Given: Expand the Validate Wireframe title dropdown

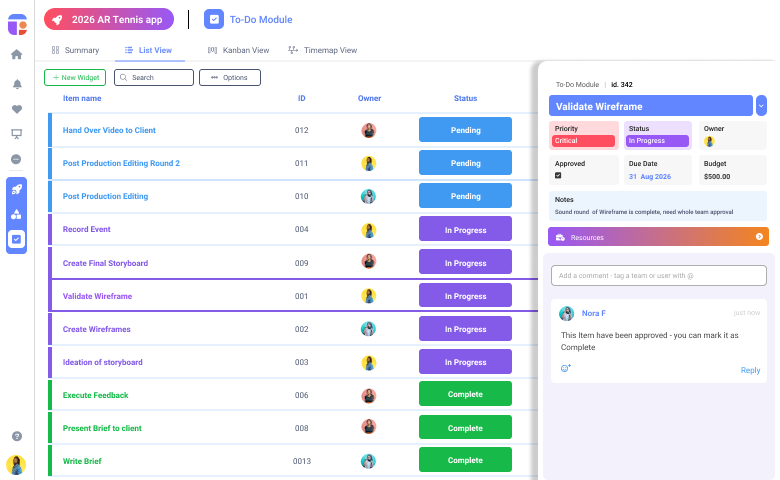Looking at the screenshot, I should (761, 106).
